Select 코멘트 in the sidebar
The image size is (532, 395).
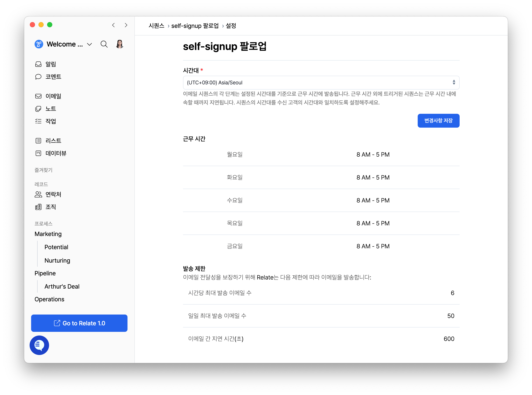point(53,77)
